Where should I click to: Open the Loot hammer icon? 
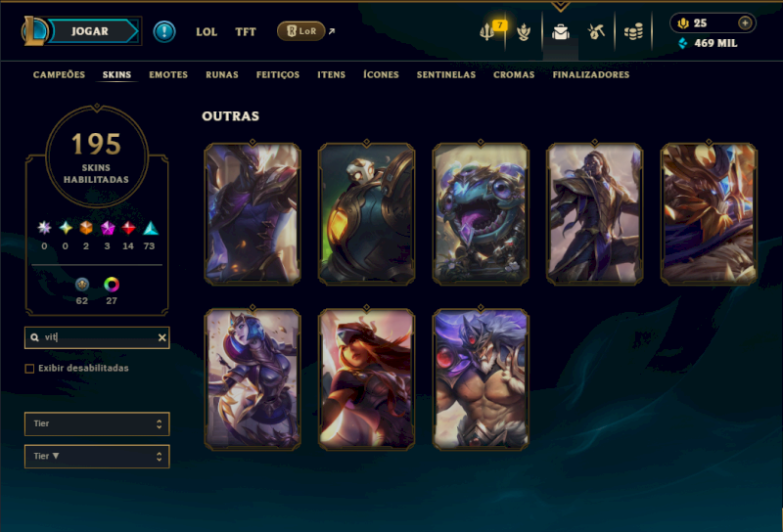pyautogui.click(x=596, y=32)
